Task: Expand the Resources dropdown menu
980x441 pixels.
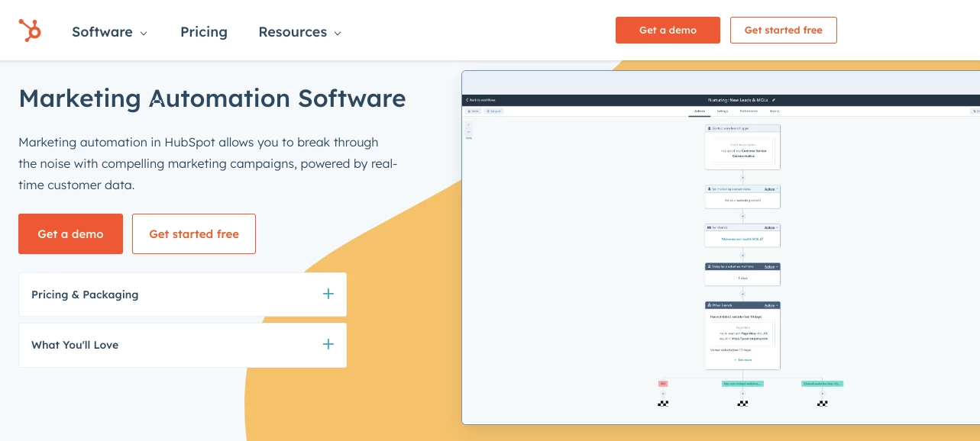Action: point(299,32)
